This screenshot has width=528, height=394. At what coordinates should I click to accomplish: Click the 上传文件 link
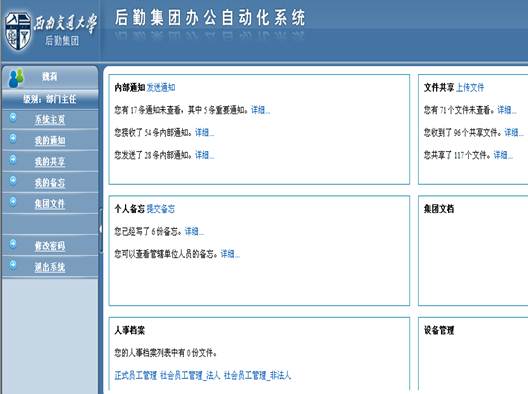(x=470, y=88)
